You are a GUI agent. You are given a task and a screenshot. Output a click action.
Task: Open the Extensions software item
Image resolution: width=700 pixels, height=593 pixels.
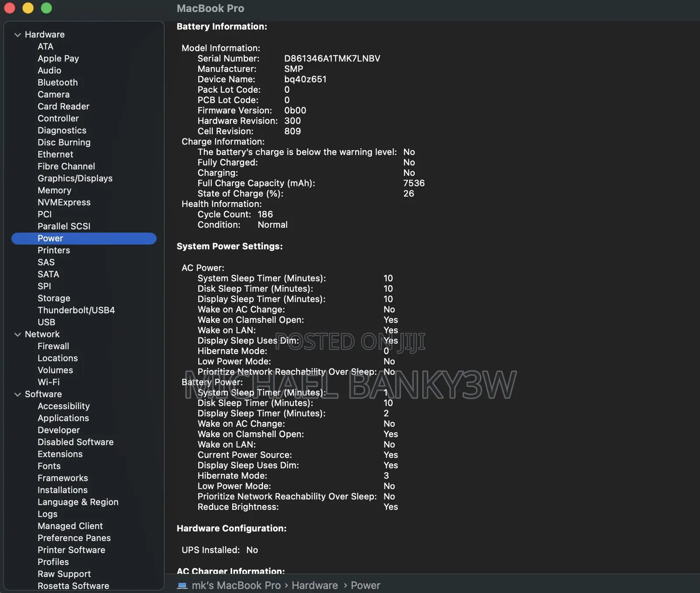tap(60, 454)
